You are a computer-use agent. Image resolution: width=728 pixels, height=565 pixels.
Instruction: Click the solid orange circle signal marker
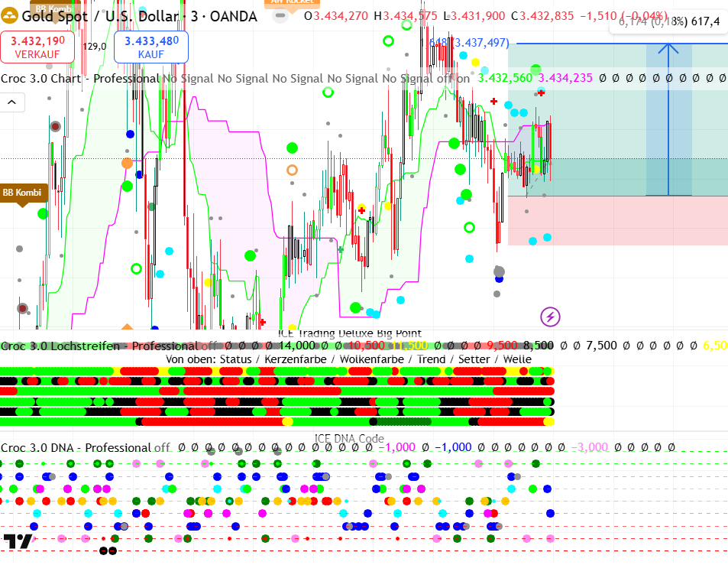127,163
